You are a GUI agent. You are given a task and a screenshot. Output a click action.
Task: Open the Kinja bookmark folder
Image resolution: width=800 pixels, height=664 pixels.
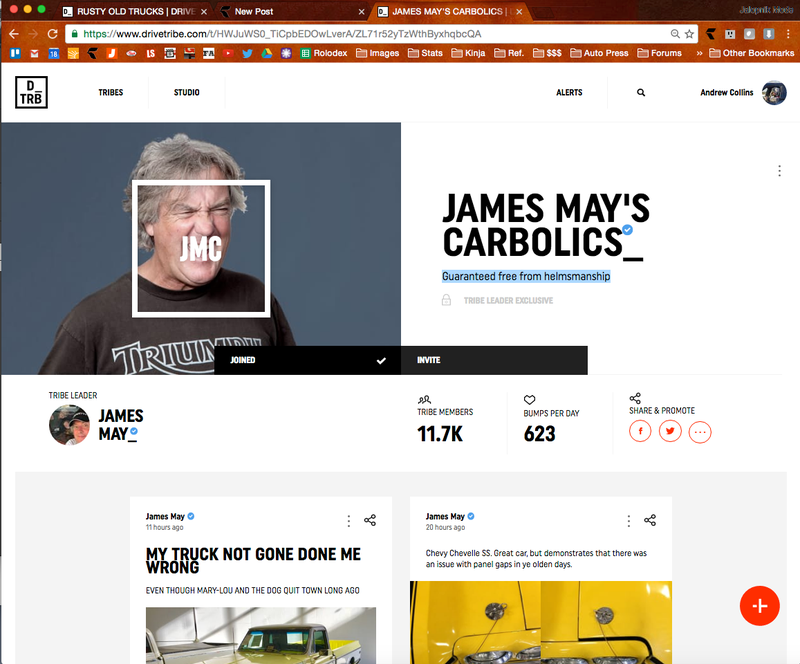468,53
